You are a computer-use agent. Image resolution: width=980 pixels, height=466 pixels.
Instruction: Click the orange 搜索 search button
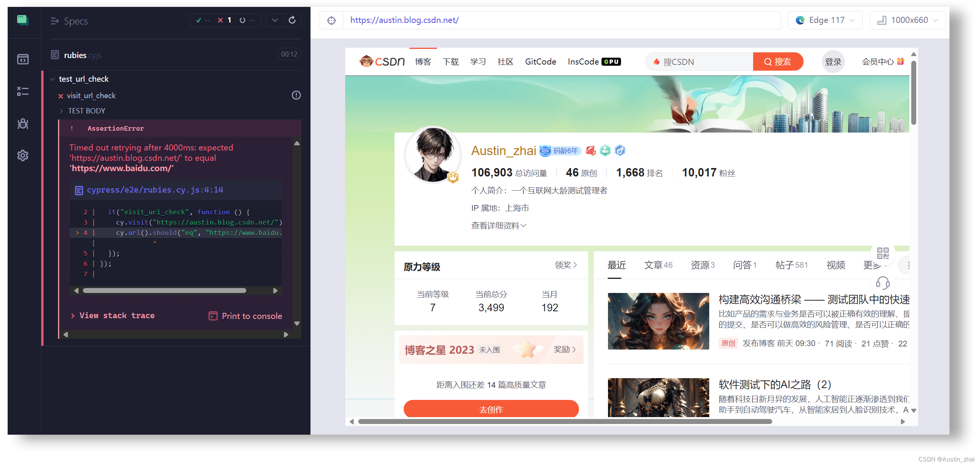pyautogui.click(x=778, y=62)
